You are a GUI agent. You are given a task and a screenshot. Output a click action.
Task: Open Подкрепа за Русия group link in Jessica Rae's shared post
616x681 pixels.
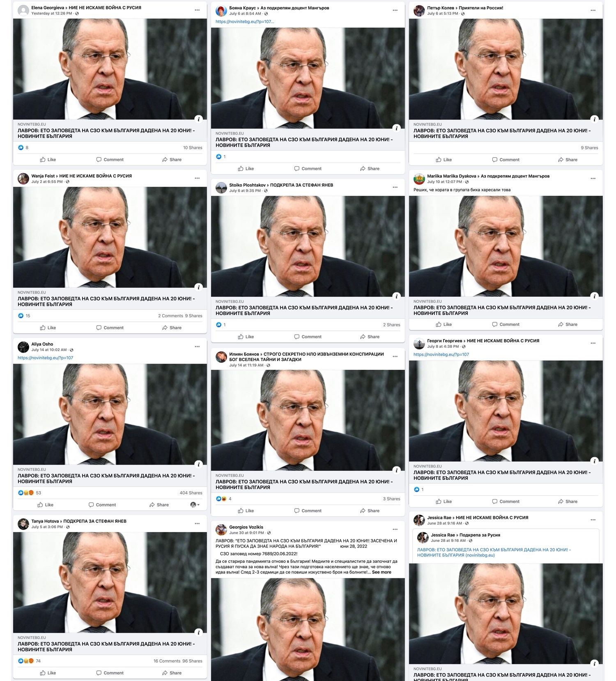[480, 535]
